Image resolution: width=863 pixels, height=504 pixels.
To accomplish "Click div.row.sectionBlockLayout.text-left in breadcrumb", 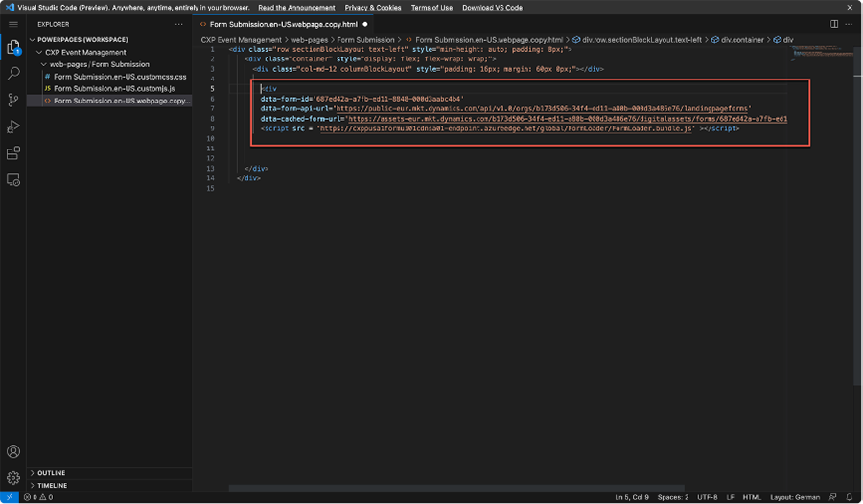I will point(641,40).
